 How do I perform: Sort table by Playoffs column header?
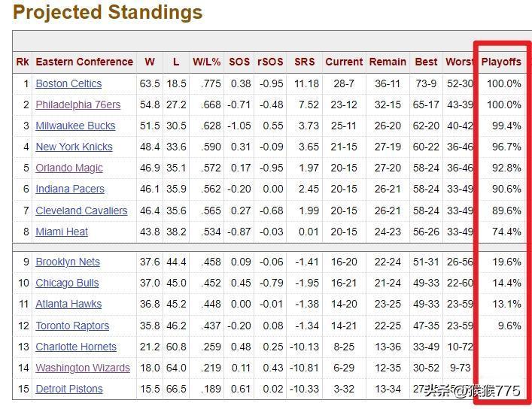tap(501, 62)
